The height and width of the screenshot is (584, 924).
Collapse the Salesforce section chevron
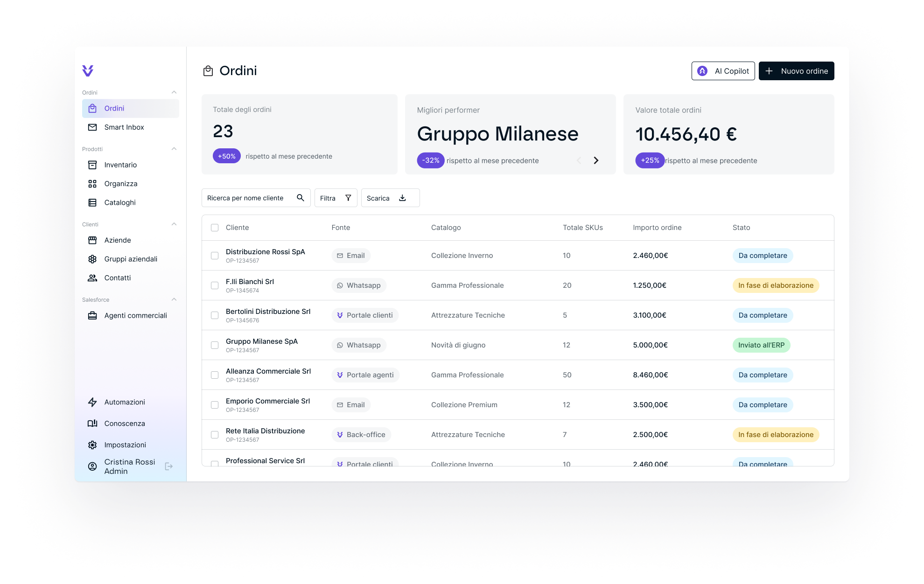pos(174,299)
